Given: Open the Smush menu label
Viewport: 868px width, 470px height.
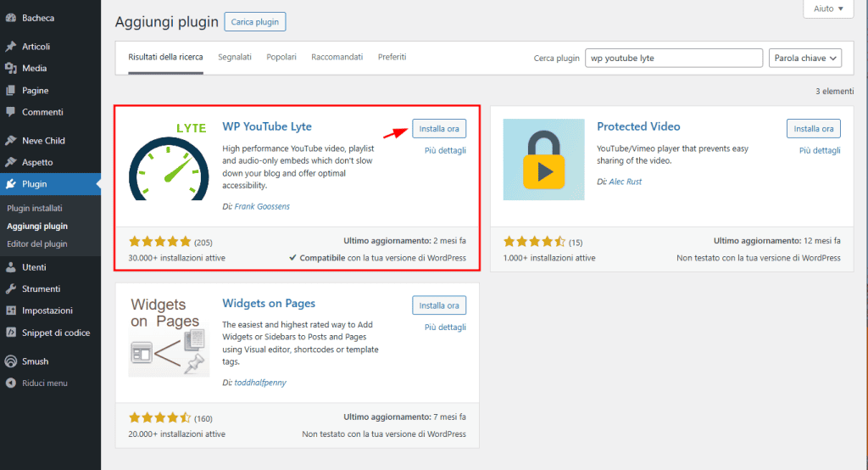Looking at the screenshot, I should pos(36,361).
